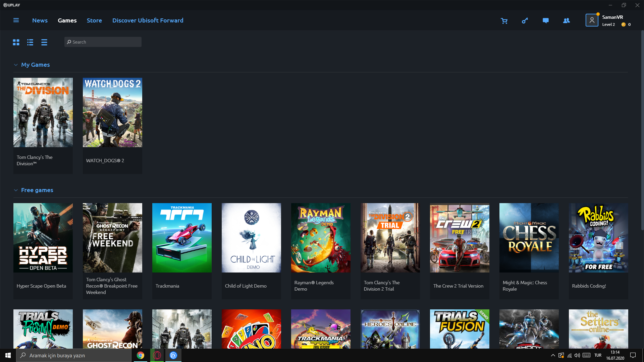Open the Trackmania game cover
Viewport: 644px width, 362px height.
pyautogui.click(x=182, y=238)
